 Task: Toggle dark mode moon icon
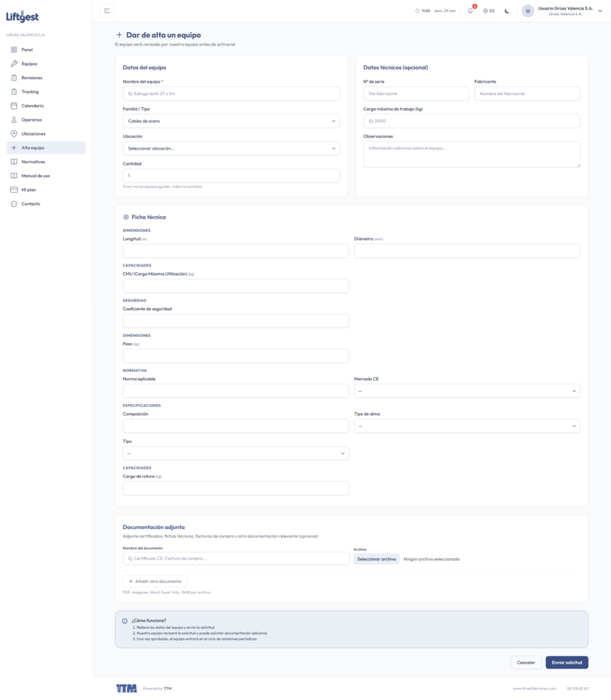[x=507, y=11]
